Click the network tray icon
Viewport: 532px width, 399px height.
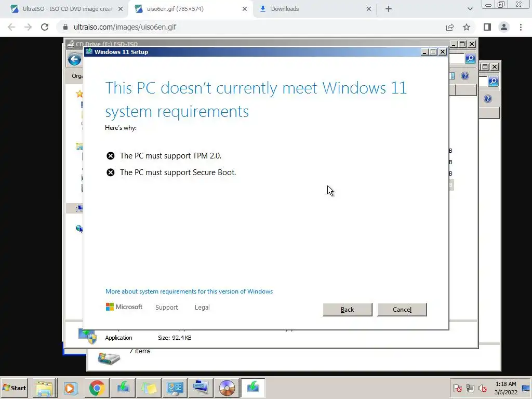[x=470, y=388]
